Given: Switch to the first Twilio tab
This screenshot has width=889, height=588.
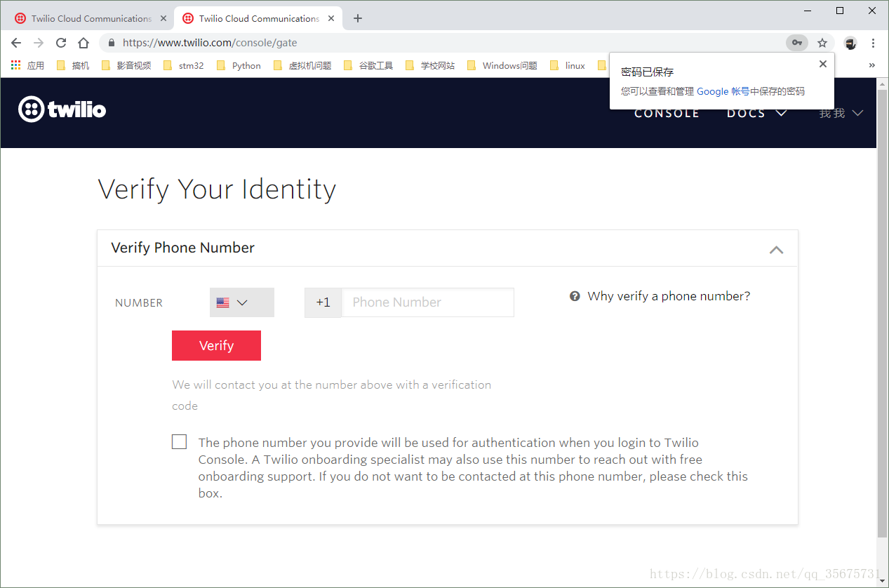Looking at the screenshot, I should [x=90, y=18].
